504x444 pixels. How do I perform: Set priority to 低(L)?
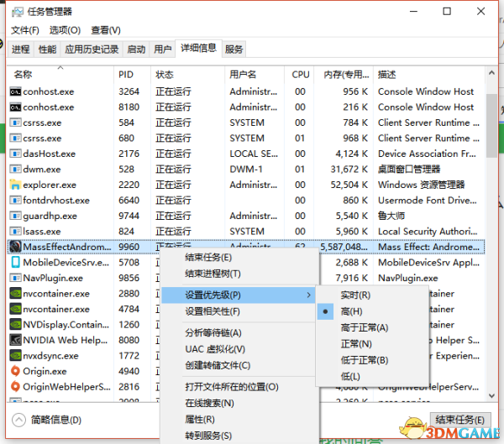[373, 377]
